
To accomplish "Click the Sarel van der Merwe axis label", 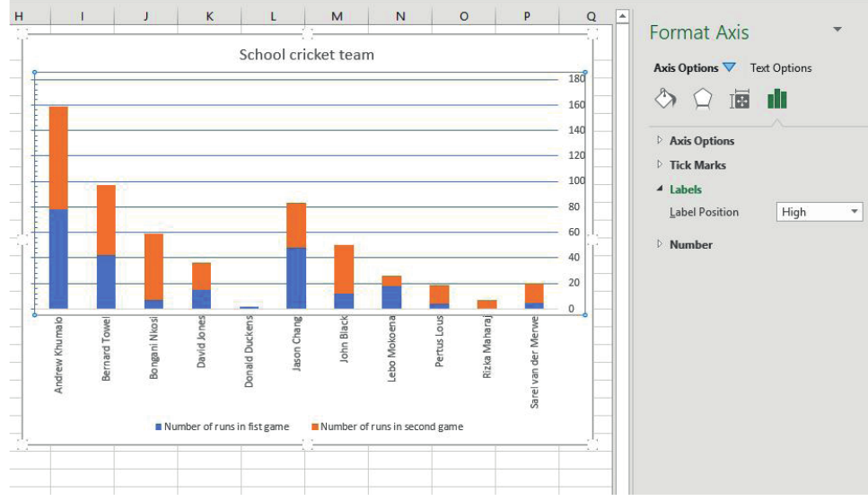I will (534, 362).
